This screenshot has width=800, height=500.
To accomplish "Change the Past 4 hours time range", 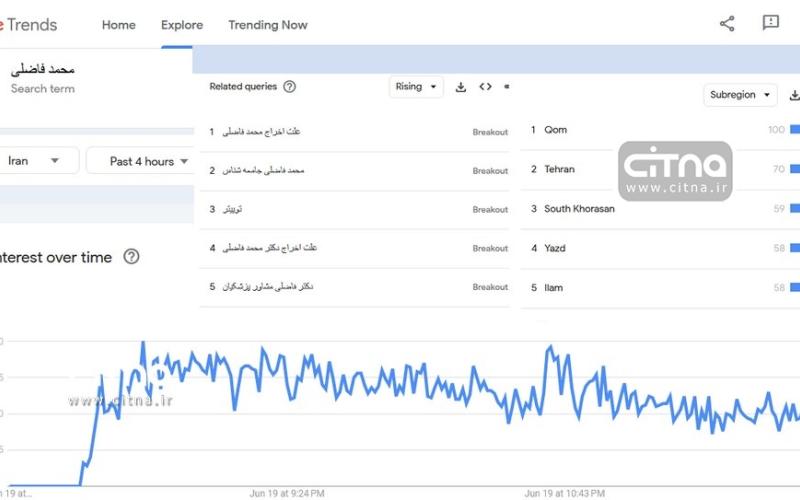I will (141, 161).
